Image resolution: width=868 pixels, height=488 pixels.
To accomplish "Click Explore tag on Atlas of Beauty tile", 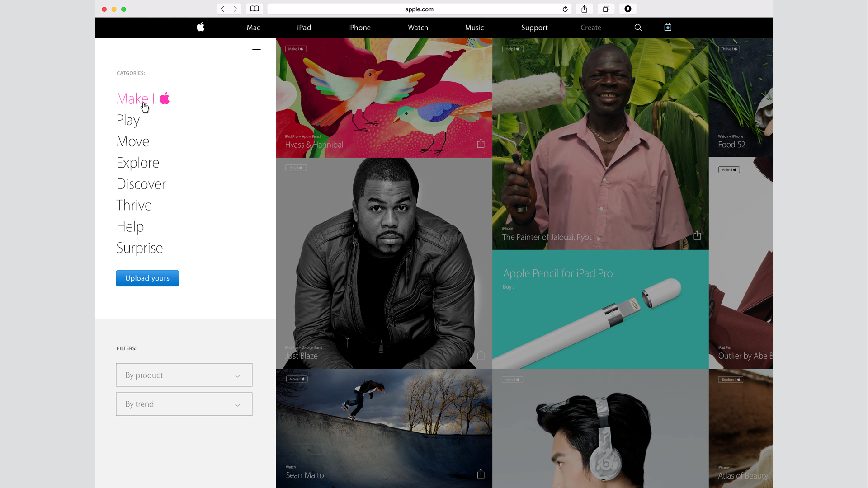I will click(x=731, y=380).
